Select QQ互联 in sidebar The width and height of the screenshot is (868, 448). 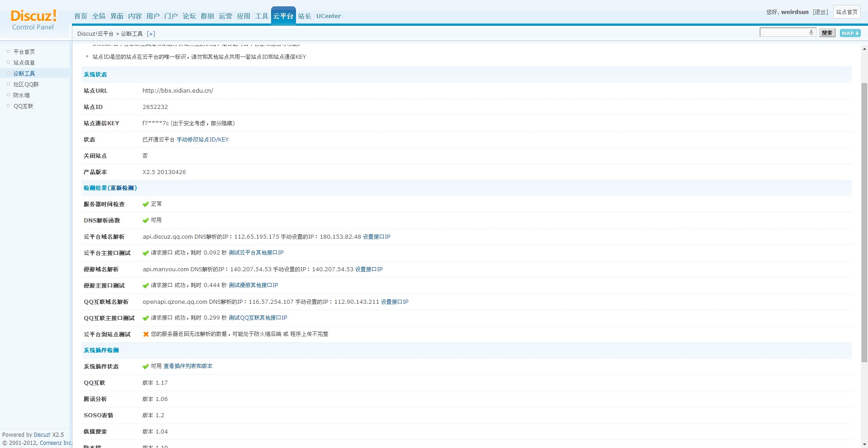[x=23, y=106]
